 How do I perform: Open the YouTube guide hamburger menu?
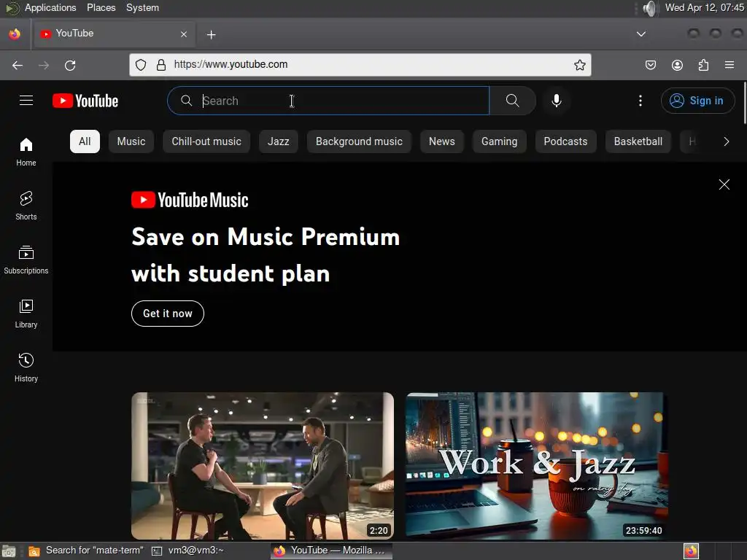click(26, 101)
